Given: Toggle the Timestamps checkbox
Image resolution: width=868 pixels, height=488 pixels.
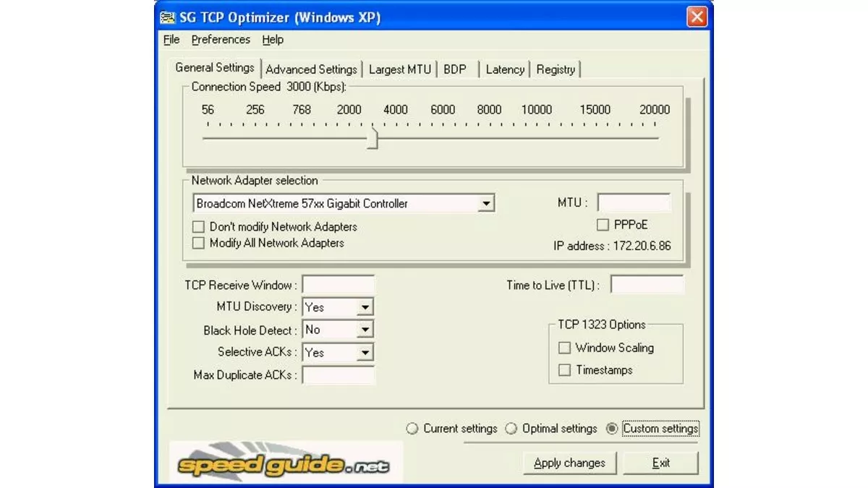Looking at the screenshot, I should [x=564, y=369].
